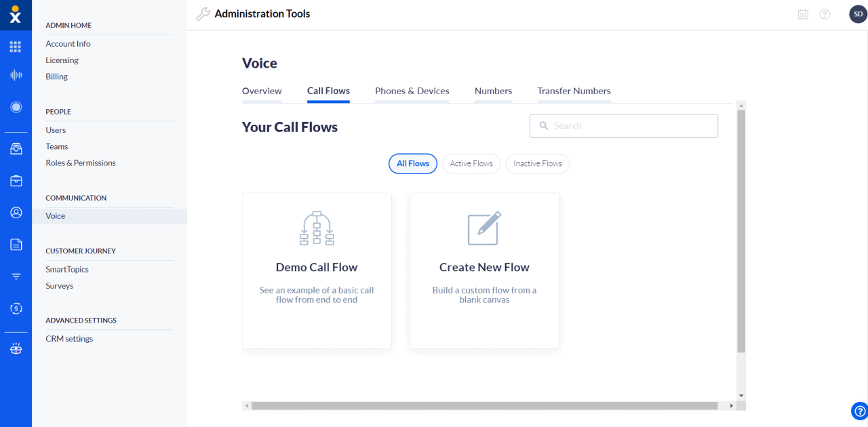Enable the All Flows filter
Image resolution: width=868 pixels, height=427 pixels.
point(412,163)
